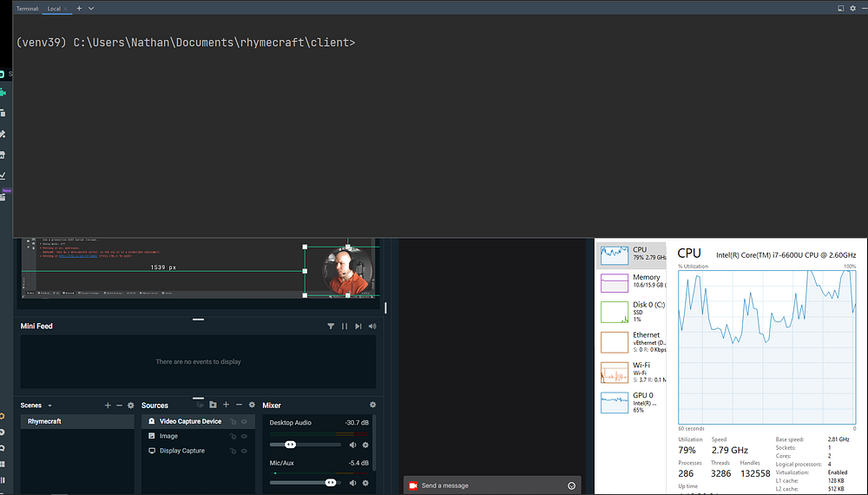Open Mic/Aux settings gear

pyautogui.click(x=365, y=483)
